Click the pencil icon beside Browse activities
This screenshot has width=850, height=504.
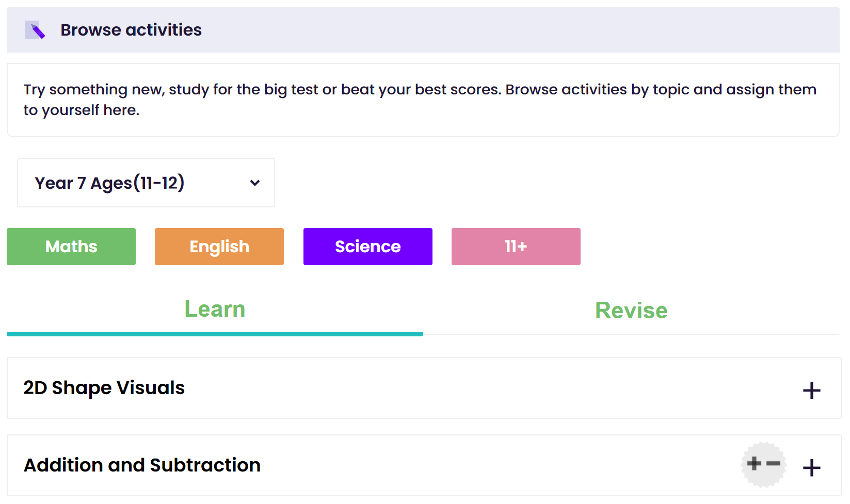tap(36, 30)
